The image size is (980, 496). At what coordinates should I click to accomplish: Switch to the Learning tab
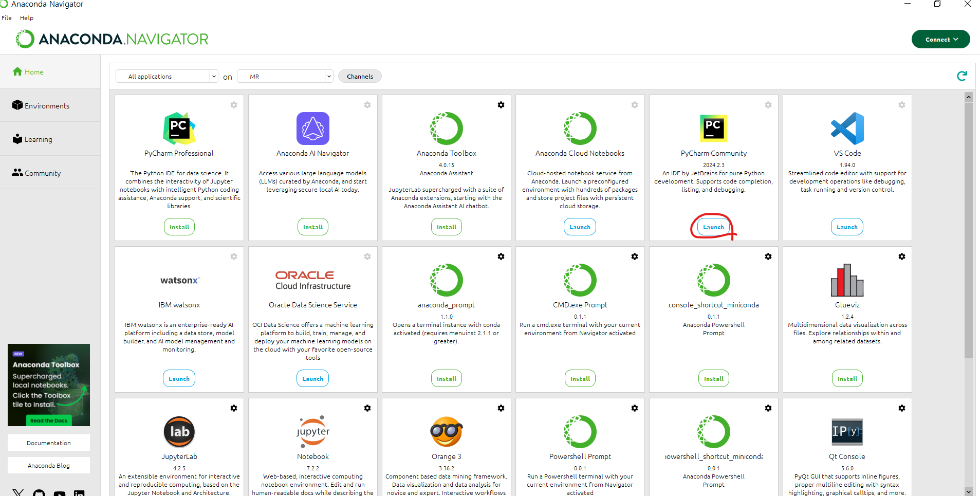tap(50, 139)
